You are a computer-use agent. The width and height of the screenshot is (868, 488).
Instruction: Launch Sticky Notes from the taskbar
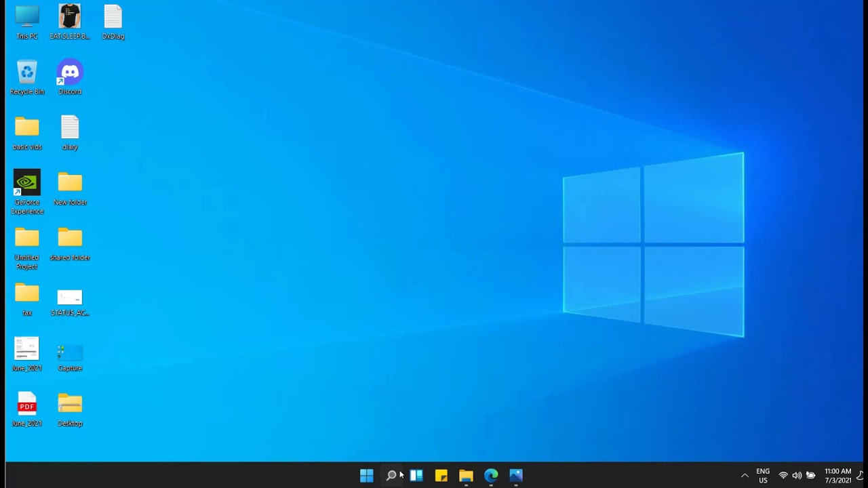(441, 475)
